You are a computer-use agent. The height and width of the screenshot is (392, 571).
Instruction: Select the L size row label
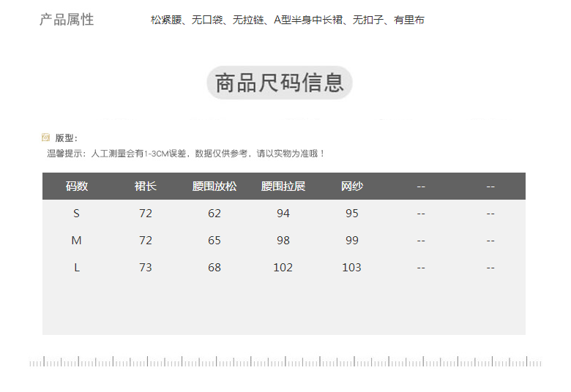click(x=76, y=268)
